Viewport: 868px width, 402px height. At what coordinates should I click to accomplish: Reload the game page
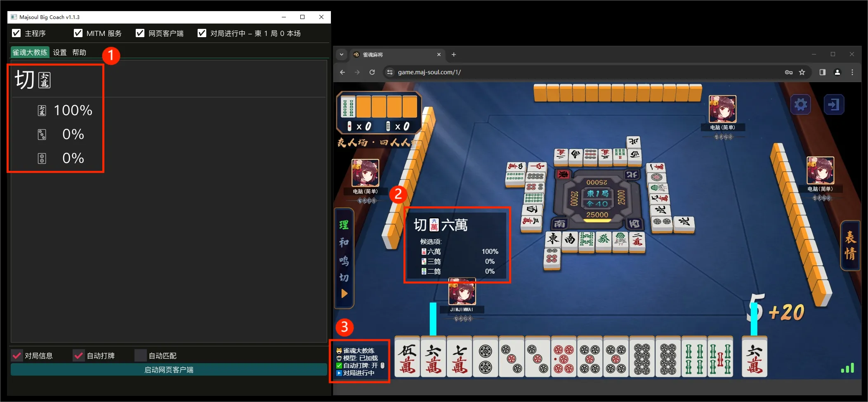click(372, 72)
